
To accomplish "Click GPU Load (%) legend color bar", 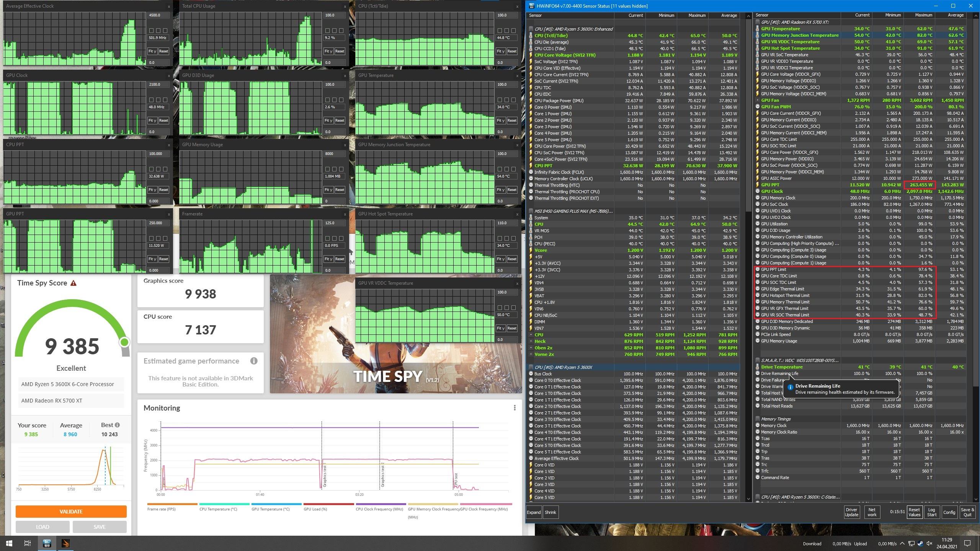I will click(x=328, y=504).
